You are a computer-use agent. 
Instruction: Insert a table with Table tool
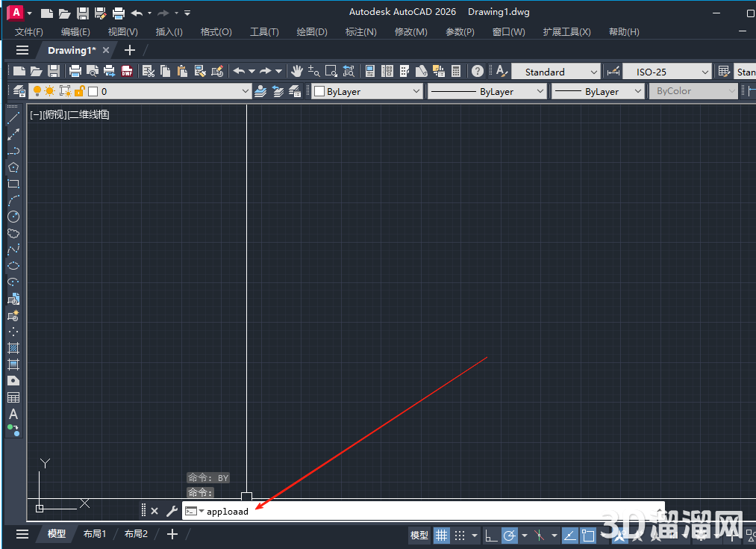click(13, 397)
